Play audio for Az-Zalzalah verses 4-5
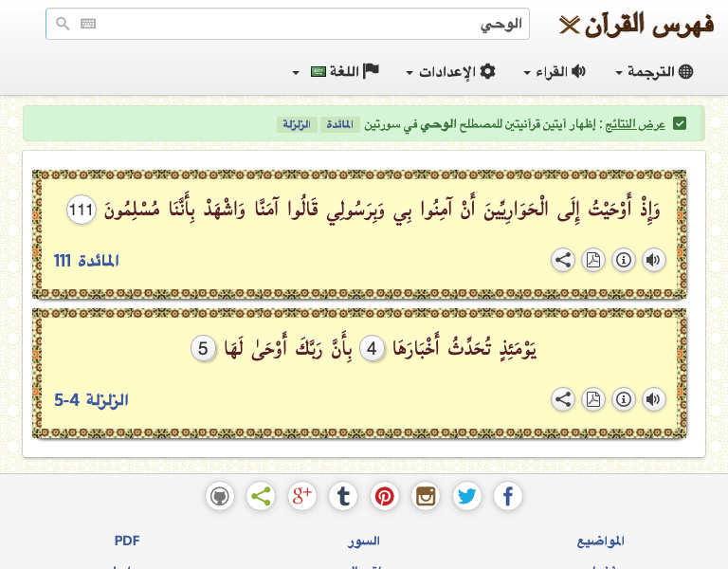728x569 pixels. point(653,399)
